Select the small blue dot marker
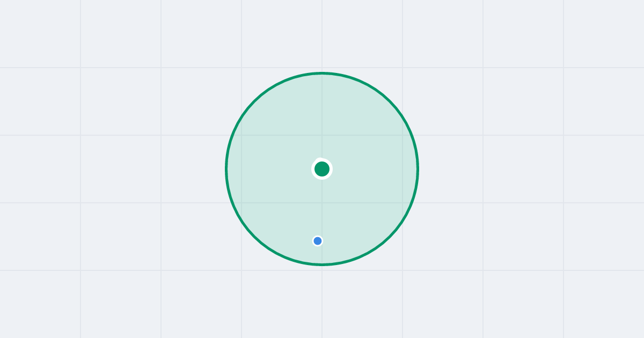644x338 pixels. click(318, 241)
